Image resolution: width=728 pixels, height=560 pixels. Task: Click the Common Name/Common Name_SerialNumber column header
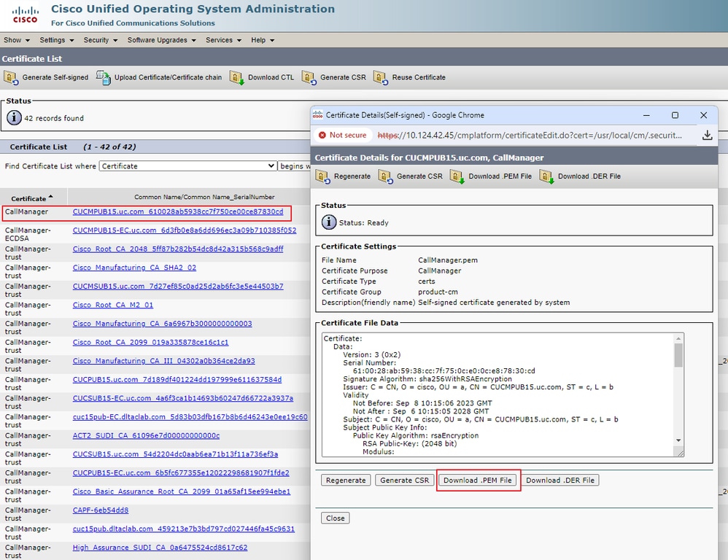click(204, 197)
